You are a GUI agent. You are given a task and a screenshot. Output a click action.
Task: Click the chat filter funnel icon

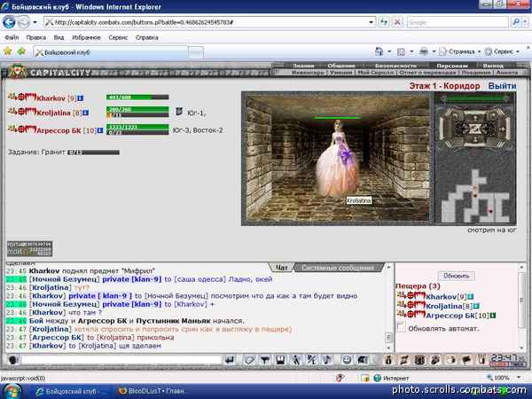tap(264, 360)
